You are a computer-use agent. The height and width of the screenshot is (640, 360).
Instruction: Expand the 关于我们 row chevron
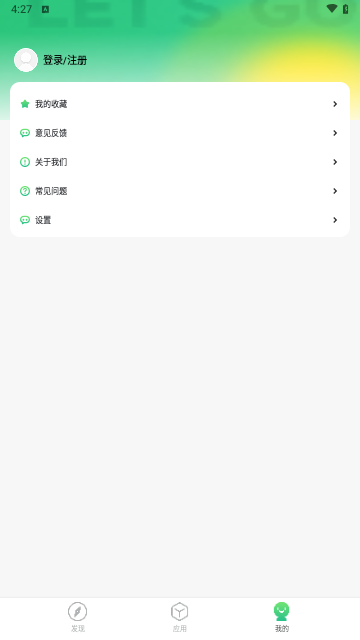click(x=335, y=162)
